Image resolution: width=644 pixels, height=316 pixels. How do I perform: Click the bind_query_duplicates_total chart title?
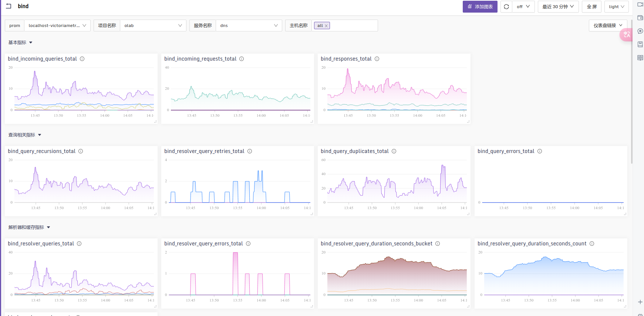pos(355,151)
